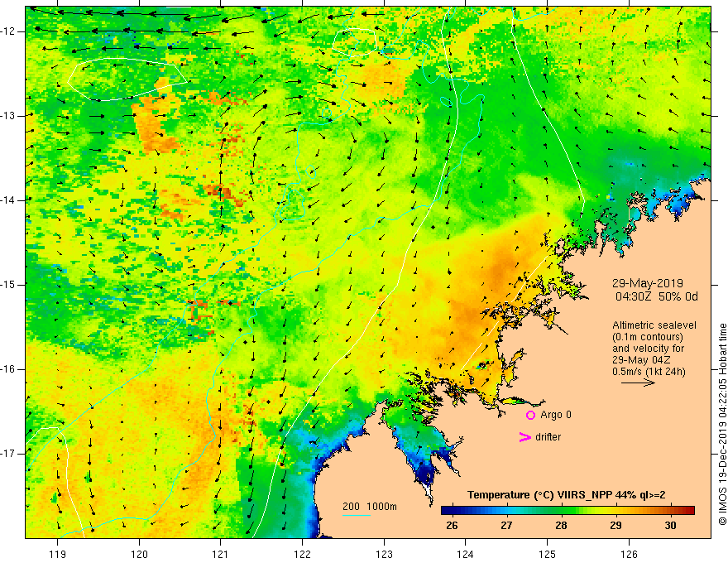
Task: Click the IMOS copyright timestamp text
Action: coord(722,424)
